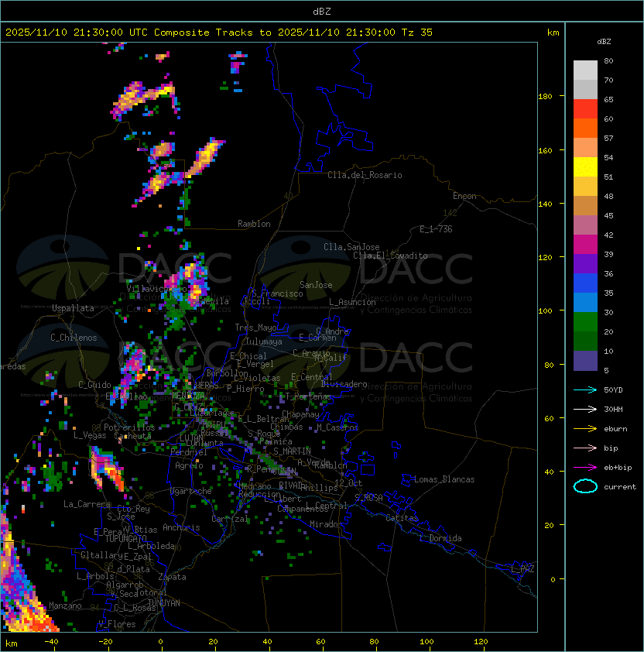Click the pink bip arrow icon
This screenshot has width=644, height=652.
pyautogui.click(x=585, y=448)
